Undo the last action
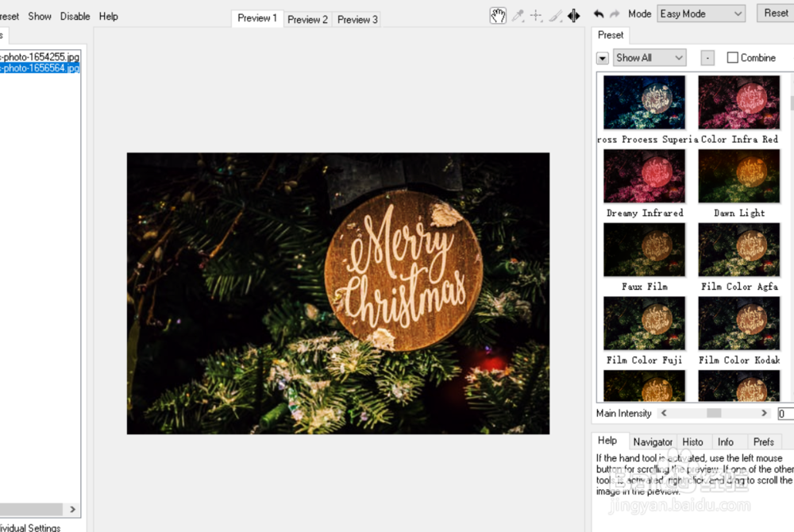This screenshot has width=794, height=532. click(599, 14)
